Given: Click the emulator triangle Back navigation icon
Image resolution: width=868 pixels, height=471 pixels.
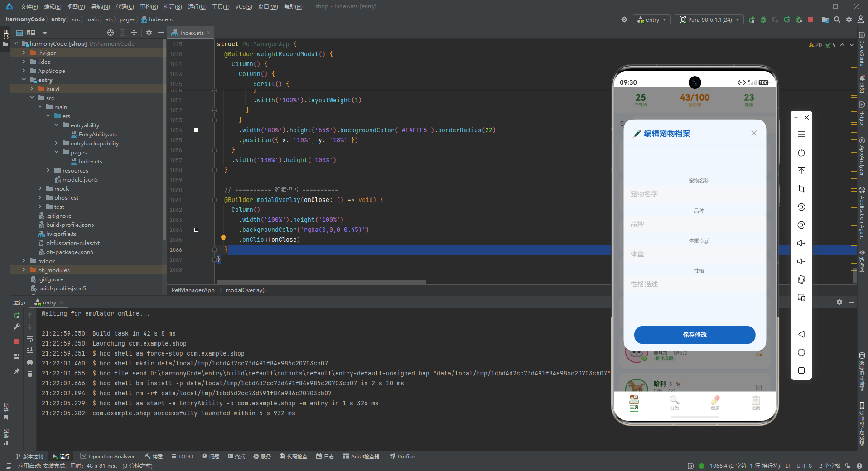Looking at the screenshot, I should pos(801,334).
